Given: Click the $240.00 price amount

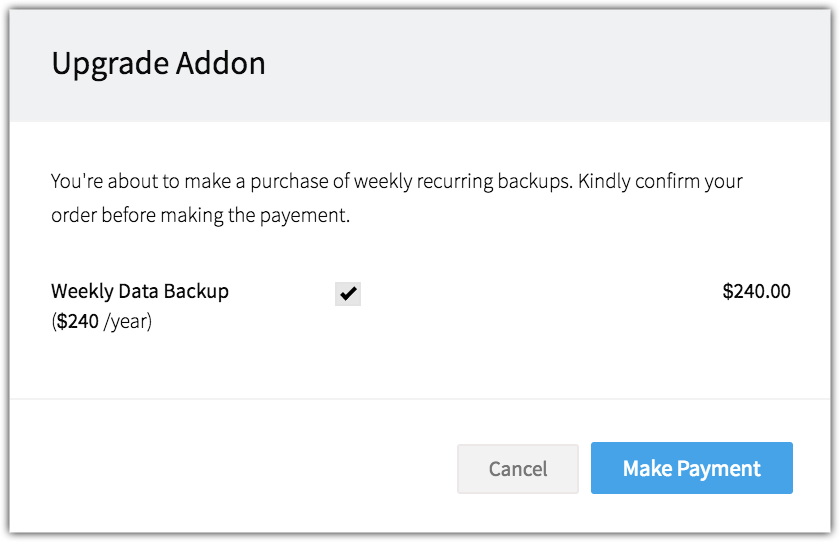Looking at the screenshot, I should [x=756, y=291].
